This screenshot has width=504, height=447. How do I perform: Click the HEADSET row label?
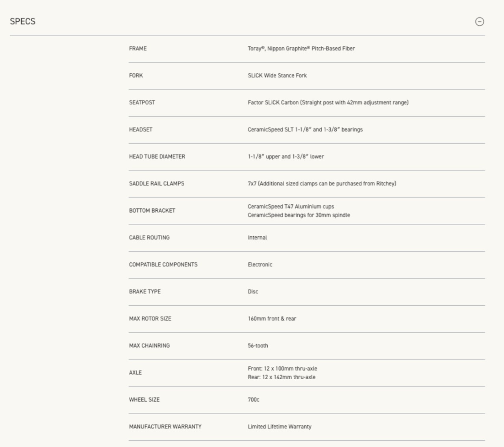141,130
